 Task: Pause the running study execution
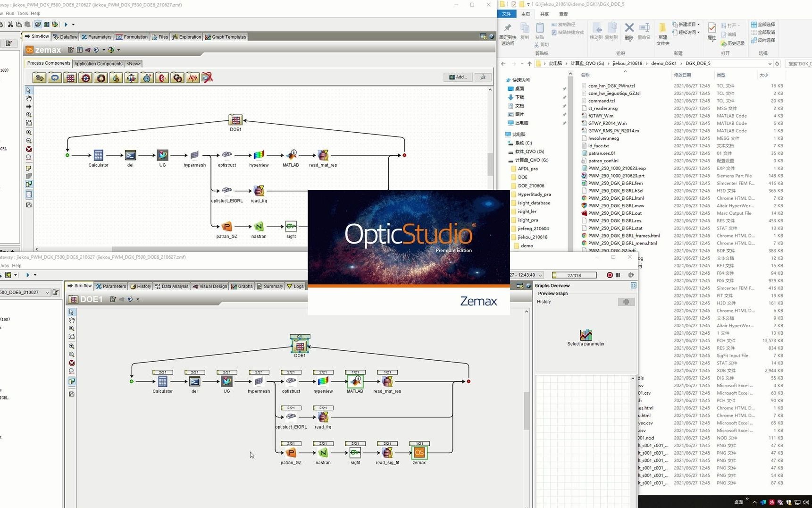pyautogui.click(x=618, y=275)
